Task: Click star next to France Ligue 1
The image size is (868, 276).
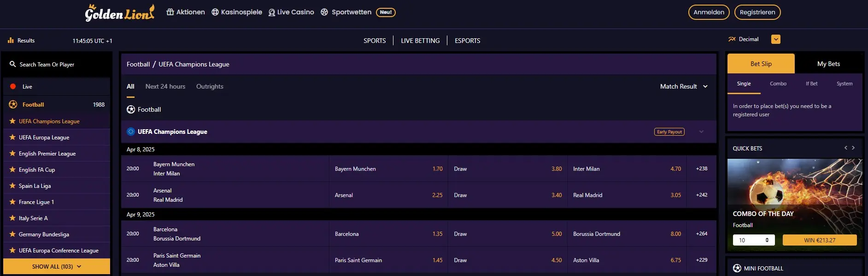Action: [12, 202]
